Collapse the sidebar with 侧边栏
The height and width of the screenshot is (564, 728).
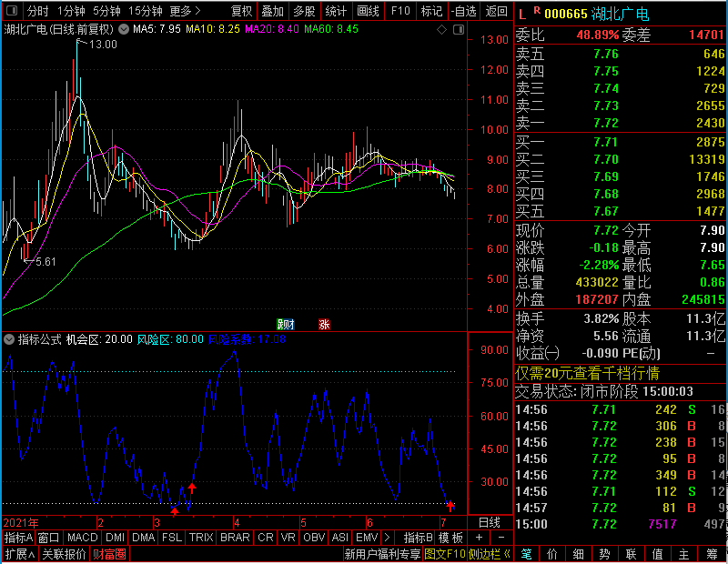(x=490, y=554)
